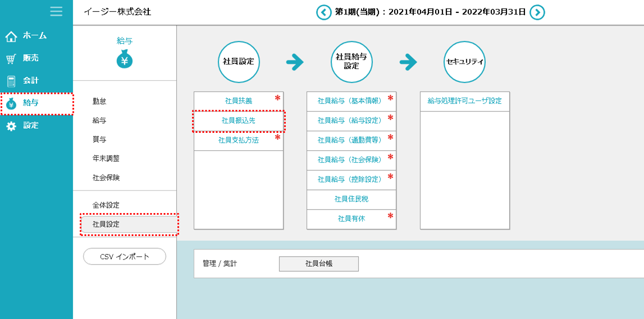Click the 販売 shopping cart icon

[11, 59]
